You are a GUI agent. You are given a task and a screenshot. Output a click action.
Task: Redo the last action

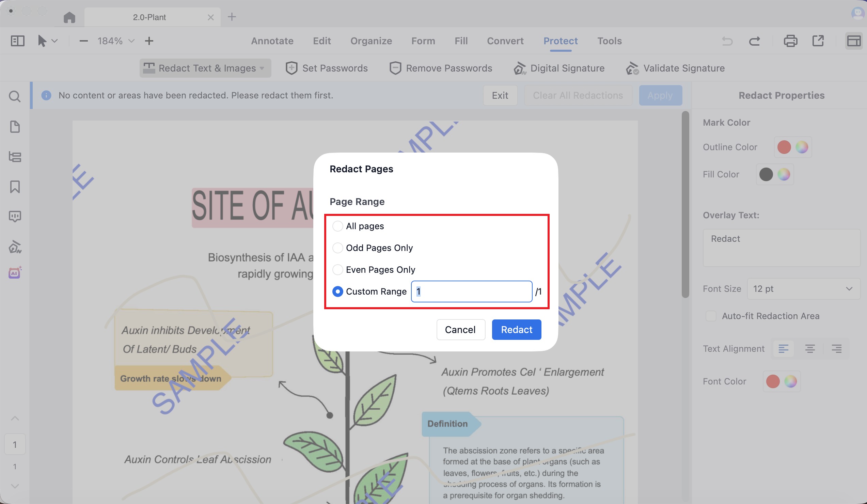755,41
